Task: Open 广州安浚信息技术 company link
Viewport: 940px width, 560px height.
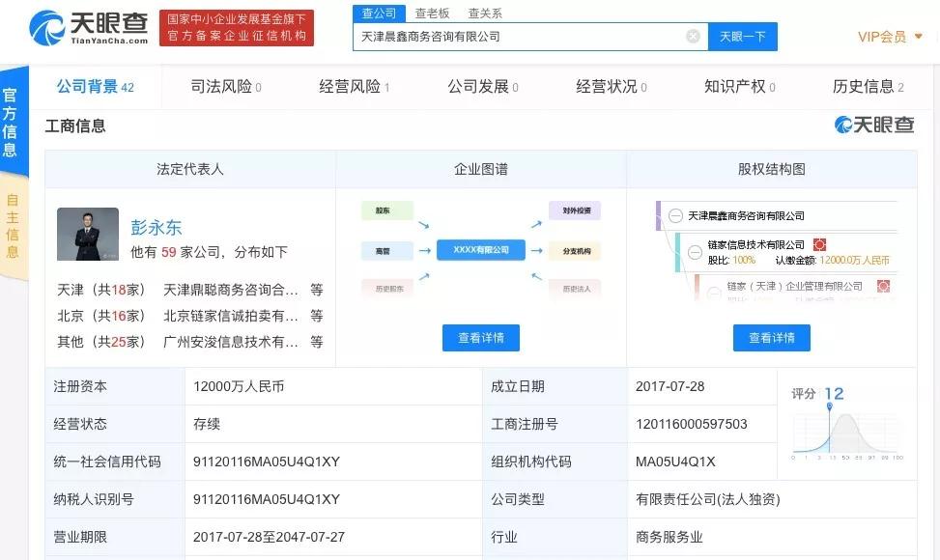Action: point(230,342)
